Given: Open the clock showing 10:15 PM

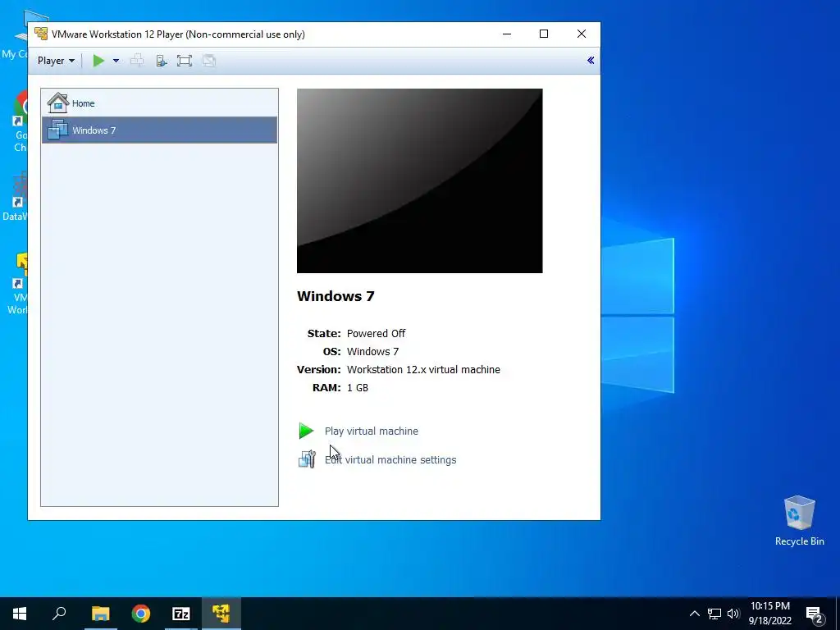Looking at the screenshot, I should (769, 614).
